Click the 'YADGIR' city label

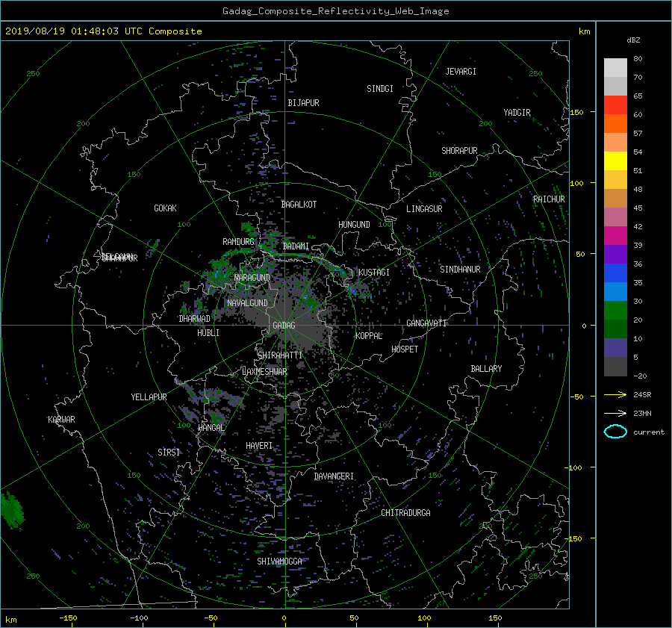tap(517, 113)
